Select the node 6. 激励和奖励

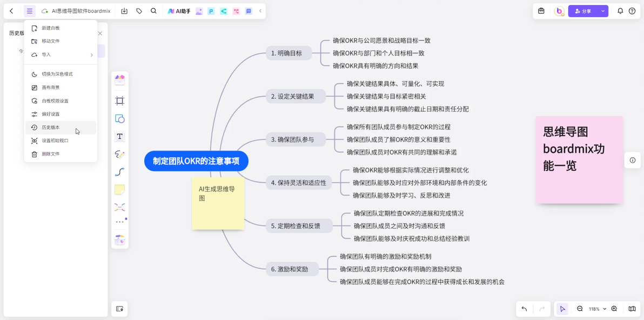coord(292,270)
